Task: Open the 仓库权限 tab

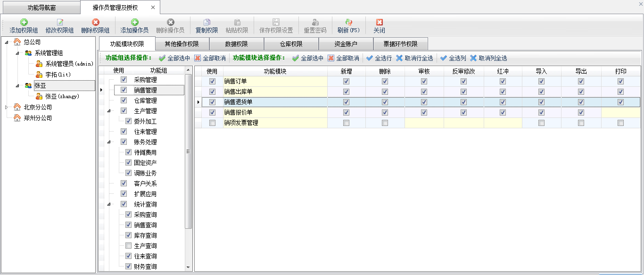Action: coord(291,44)
